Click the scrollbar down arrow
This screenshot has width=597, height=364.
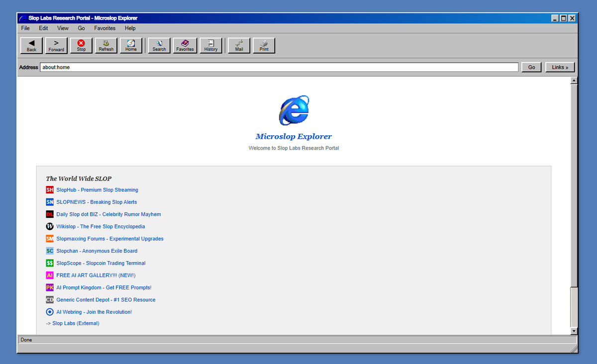point(574,331)
